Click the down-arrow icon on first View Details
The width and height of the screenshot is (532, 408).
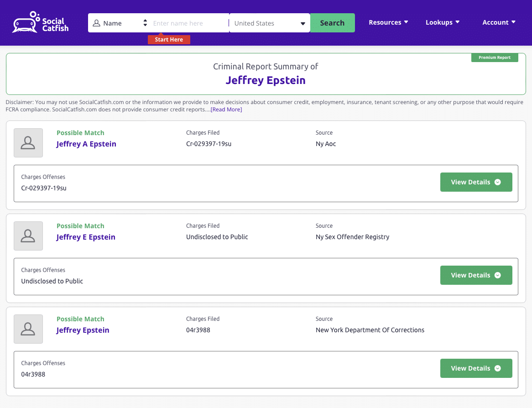click(x=497, y=182)
